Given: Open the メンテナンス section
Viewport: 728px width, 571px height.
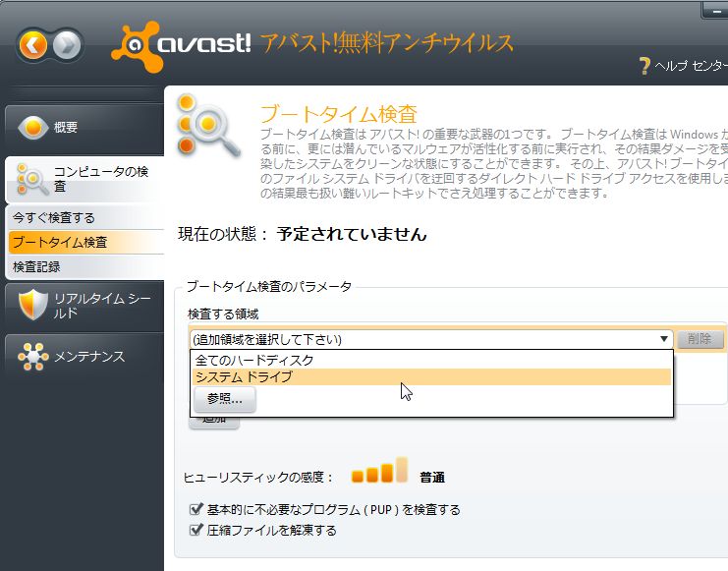Looking at the screenshot, I should point(84,357).
